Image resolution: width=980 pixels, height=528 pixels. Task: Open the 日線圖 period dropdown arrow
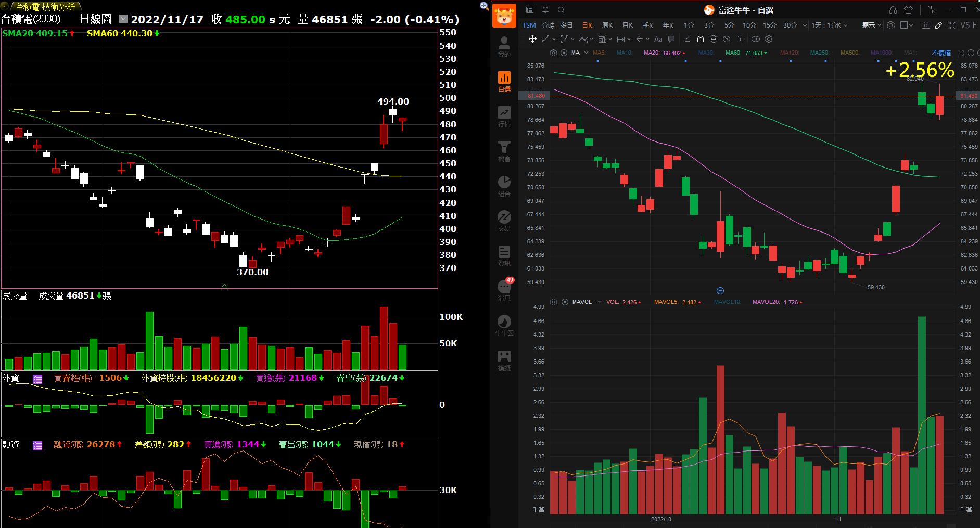click(x=123, y=19)
